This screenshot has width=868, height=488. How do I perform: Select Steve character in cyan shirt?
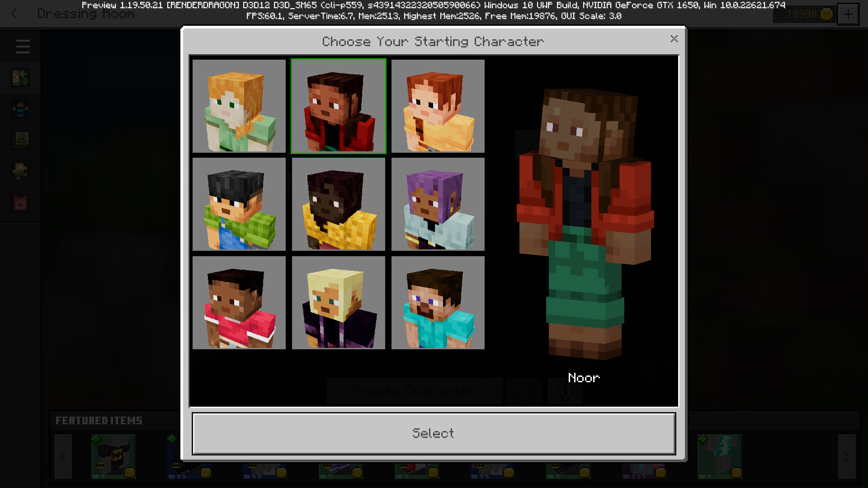point(438,302)
